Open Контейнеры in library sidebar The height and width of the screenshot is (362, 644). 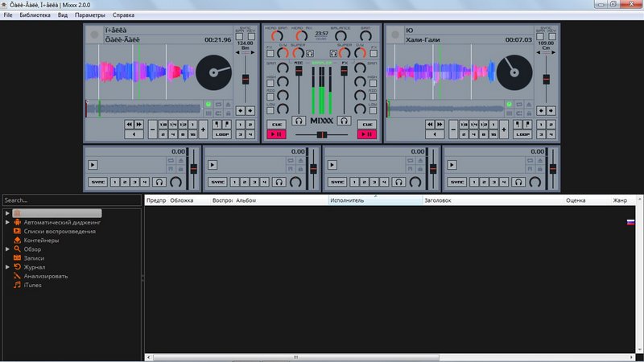point(41,240)
